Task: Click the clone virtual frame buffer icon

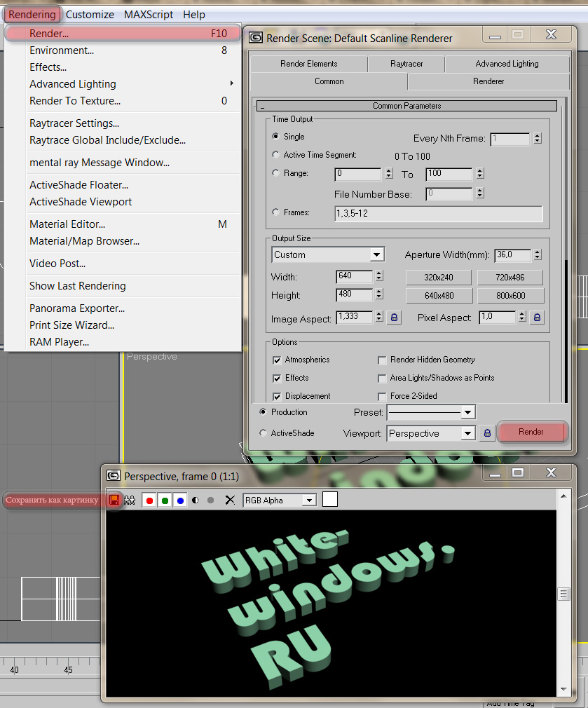Action: [130, 500]
